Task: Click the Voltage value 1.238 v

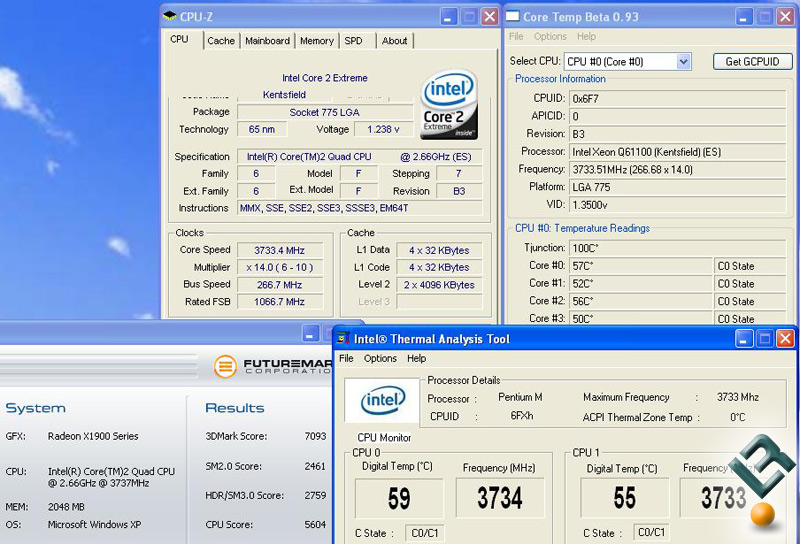Action: [x=383, y=130]
